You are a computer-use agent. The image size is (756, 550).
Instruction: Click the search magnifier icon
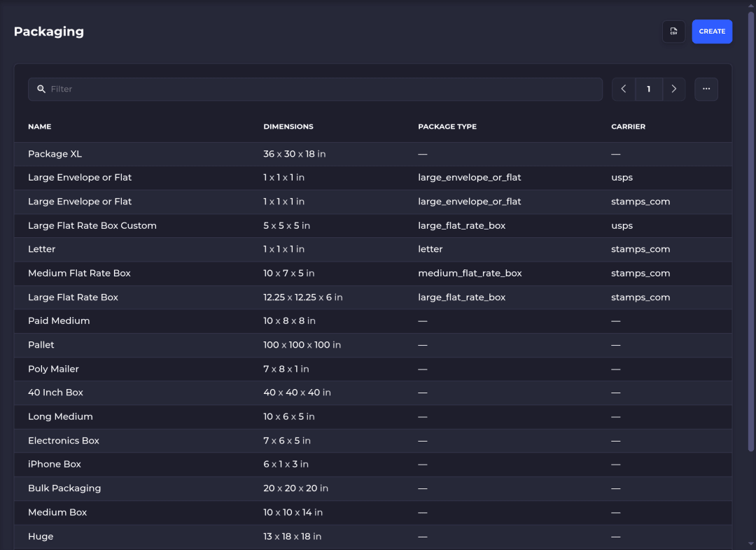pos(41,89)
